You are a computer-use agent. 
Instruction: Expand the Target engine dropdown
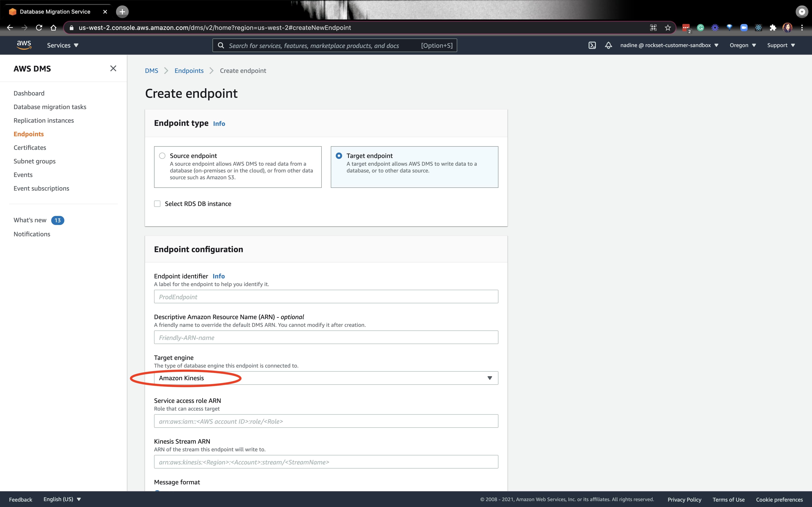pos(489,377)
